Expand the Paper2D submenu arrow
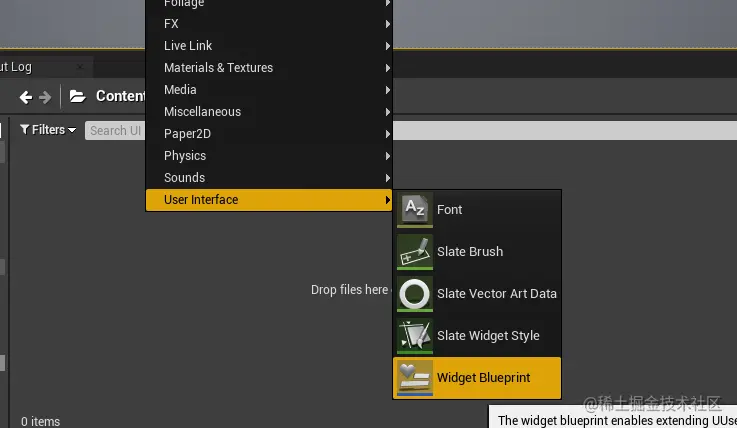Image resolution: width=737 pixels, height=428 pixels. tap(388, 134)
